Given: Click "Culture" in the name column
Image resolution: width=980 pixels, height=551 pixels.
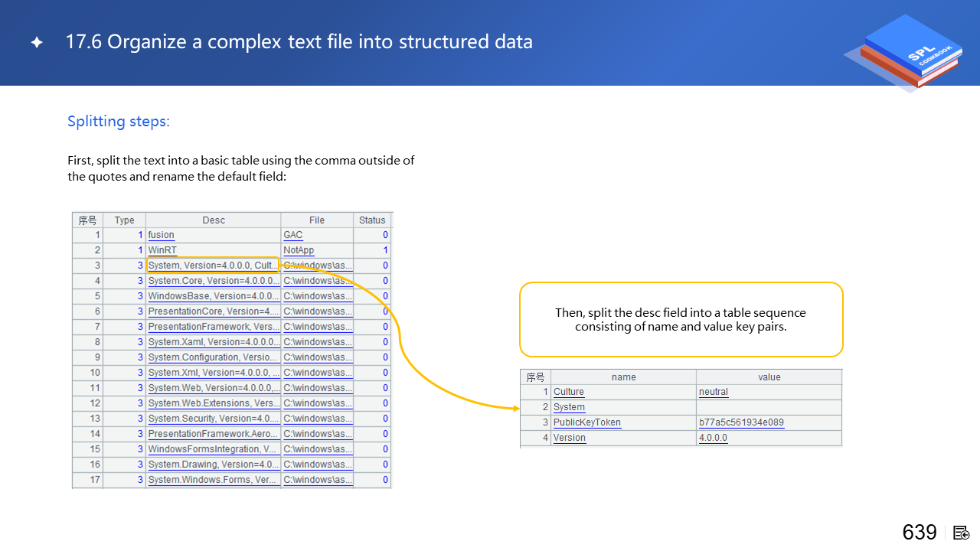Looking at the screenshot, I should (x=569, y=392).
